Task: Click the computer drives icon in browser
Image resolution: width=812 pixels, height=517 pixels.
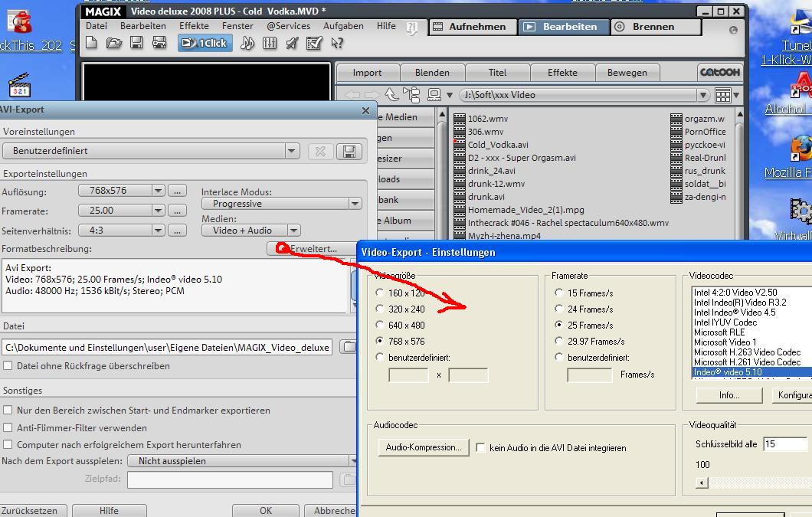Action: tap(434, 95)
